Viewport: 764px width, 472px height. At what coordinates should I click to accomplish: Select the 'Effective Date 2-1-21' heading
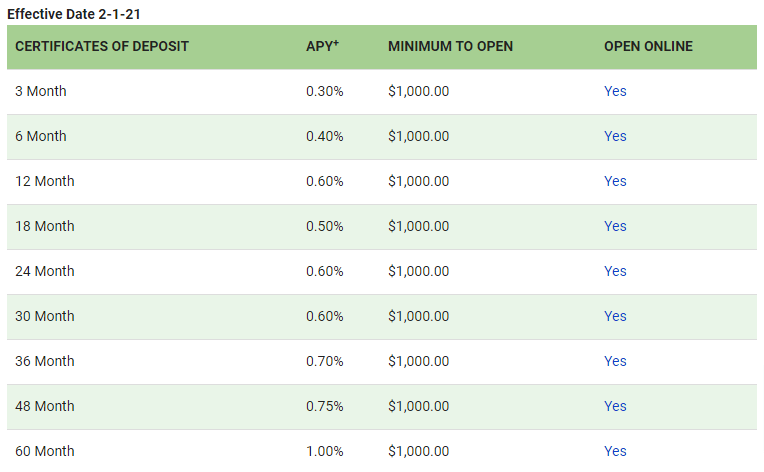coord(74,14)
